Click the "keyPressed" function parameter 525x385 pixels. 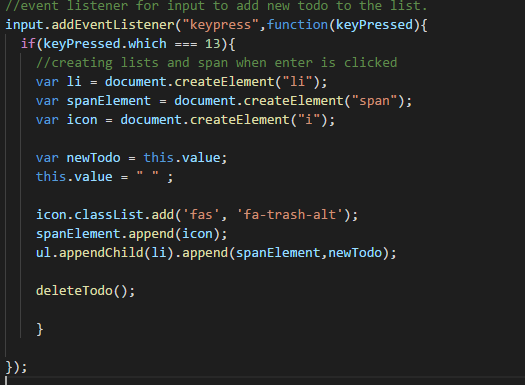[374, 25]
